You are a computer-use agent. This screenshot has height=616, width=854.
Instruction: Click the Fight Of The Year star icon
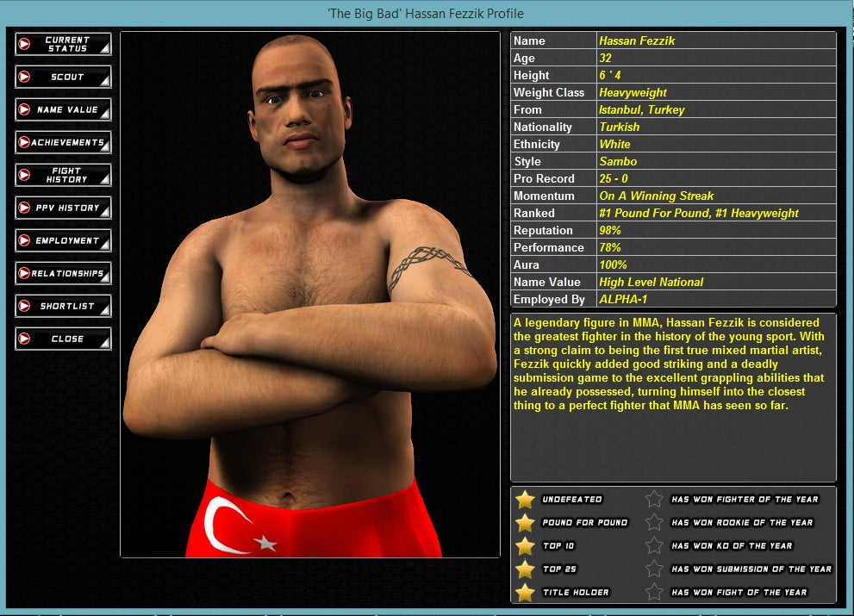(x=653, y=592)
